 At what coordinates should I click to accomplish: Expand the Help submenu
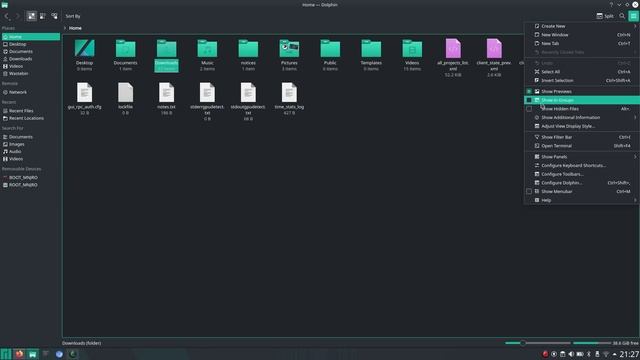point(582,200)
